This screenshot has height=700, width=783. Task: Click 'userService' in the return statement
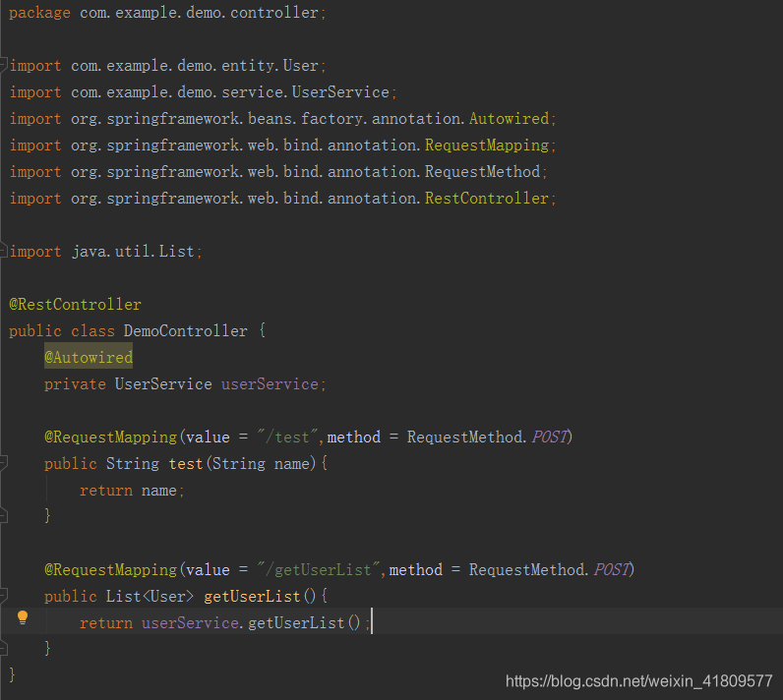(190, 622)
